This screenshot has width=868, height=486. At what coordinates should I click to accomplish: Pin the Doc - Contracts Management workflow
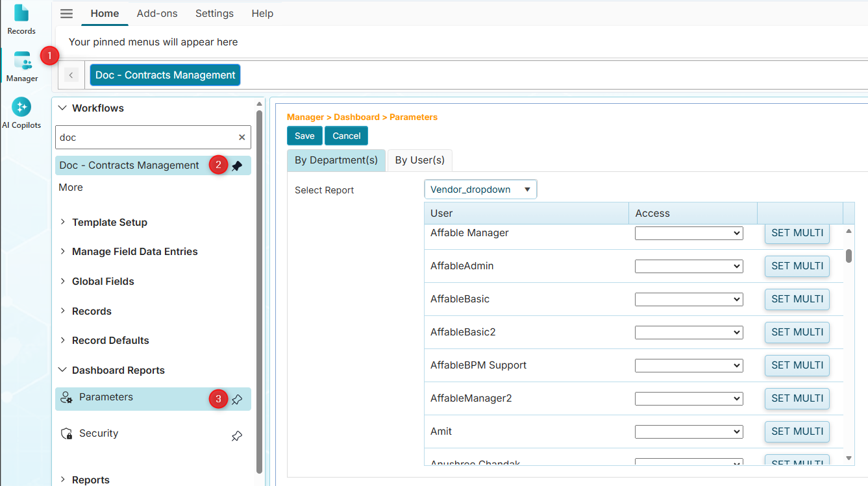236,165
